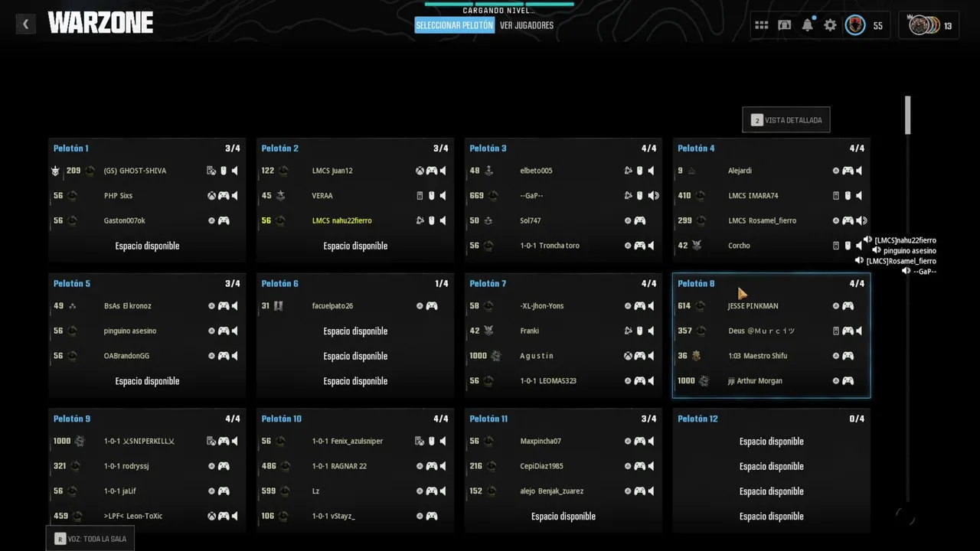
Task: Mute speaker icon for Franki
Action: (x=651, y=331)
